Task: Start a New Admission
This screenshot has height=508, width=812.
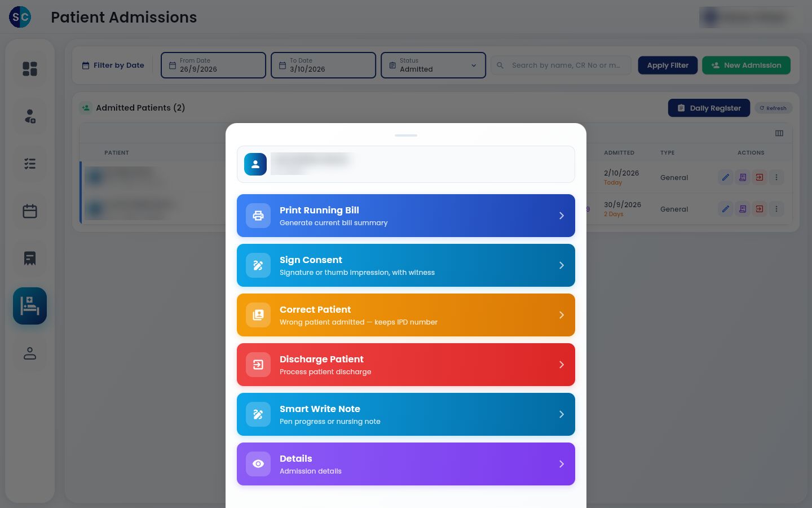Action: [746, 65]
